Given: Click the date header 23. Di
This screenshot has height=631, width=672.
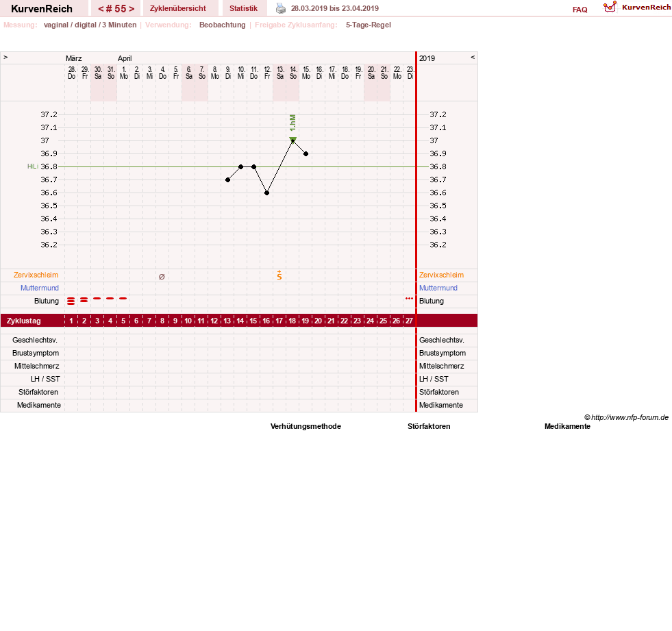Looking at the screenshot, I should click(410, 73).
